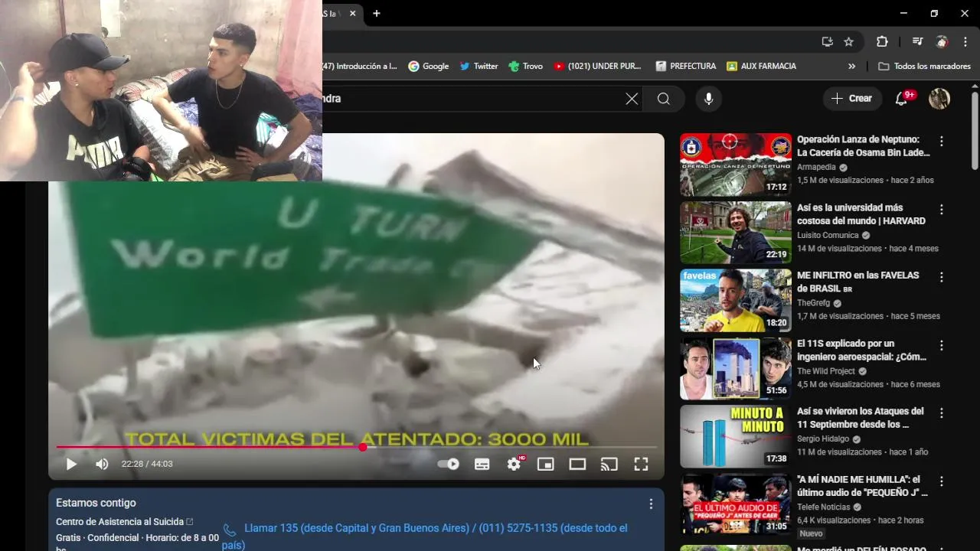The image size is (980, 551).
Task: Open options for 11 Septiembre ataques video
Action: [942, 412]
